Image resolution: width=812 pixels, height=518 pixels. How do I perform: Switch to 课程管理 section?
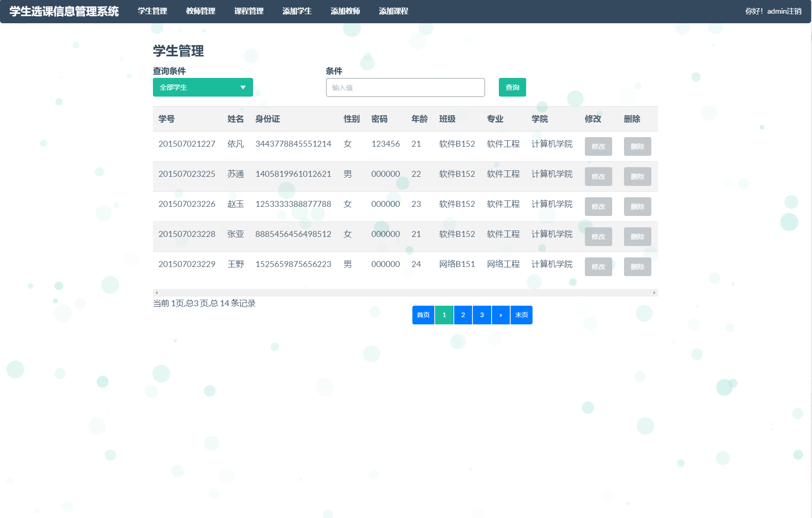tap(249, 11)
